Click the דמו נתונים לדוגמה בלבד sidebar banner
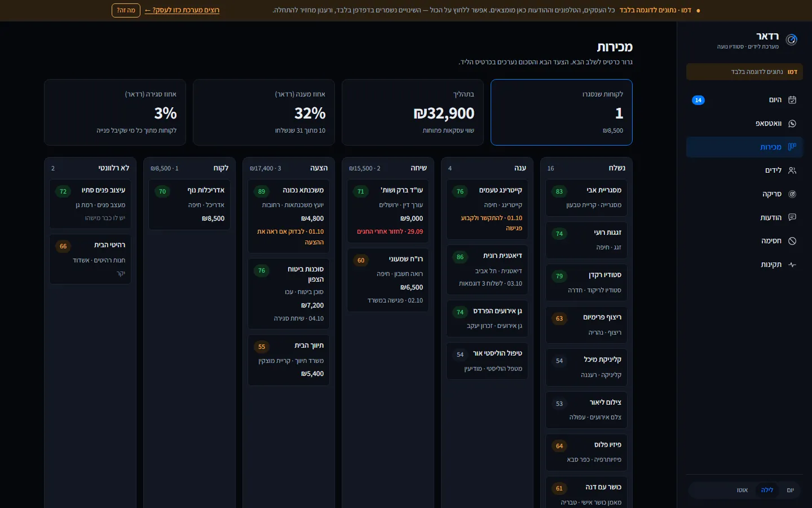This screenshot has width=812, height=508. pyautogui.click(x=744, y=72)
